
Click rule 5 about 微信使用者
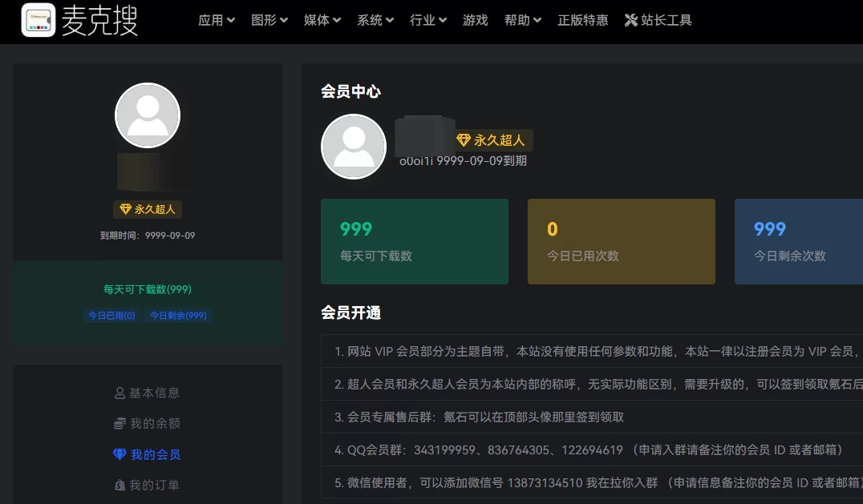592,482
